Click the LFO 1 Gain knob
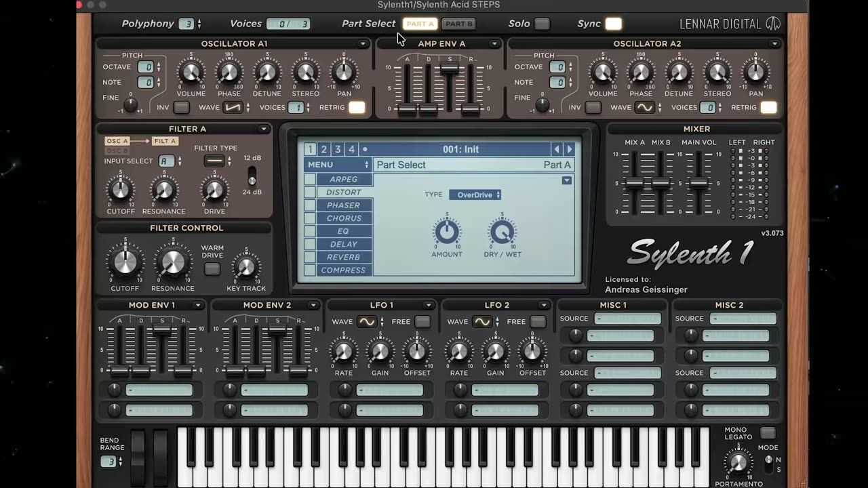 pos(380,352)
